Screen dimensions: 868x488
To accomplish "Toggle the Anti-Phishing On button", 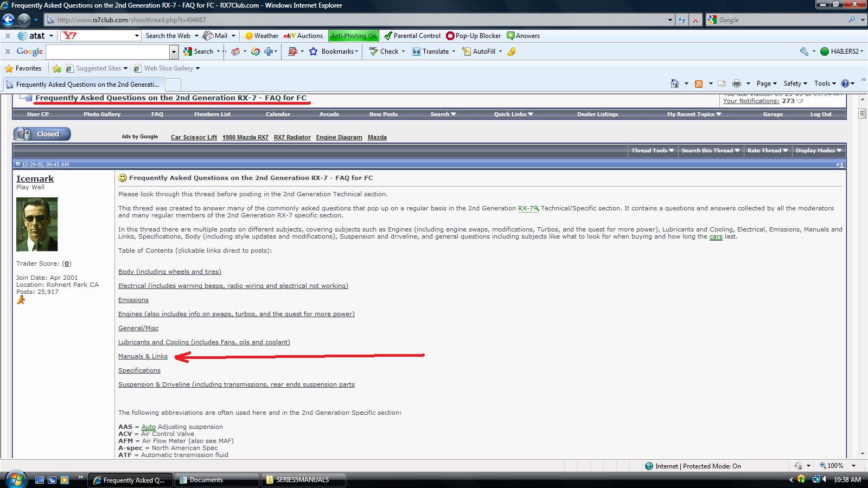I will (353, 36).
